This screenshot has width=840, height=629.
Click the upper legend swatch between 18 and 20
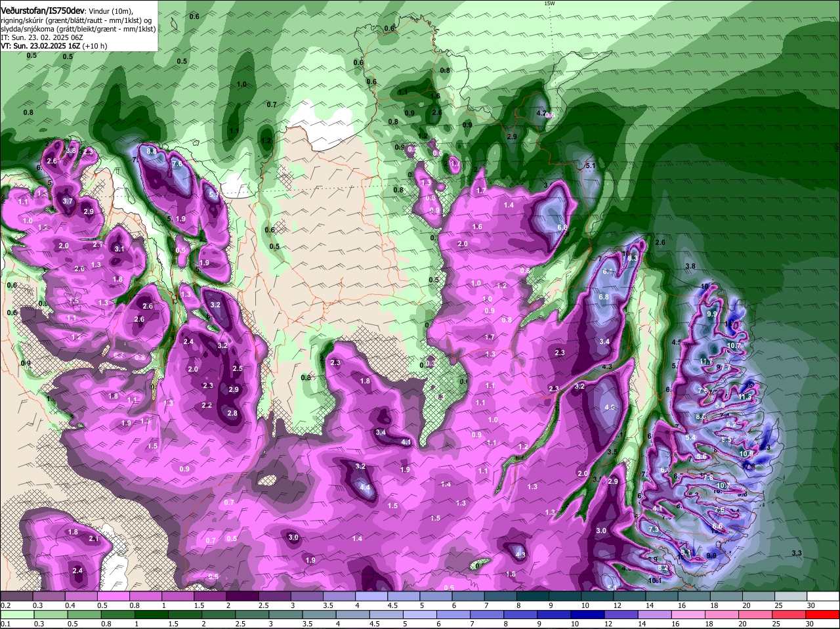728,596
